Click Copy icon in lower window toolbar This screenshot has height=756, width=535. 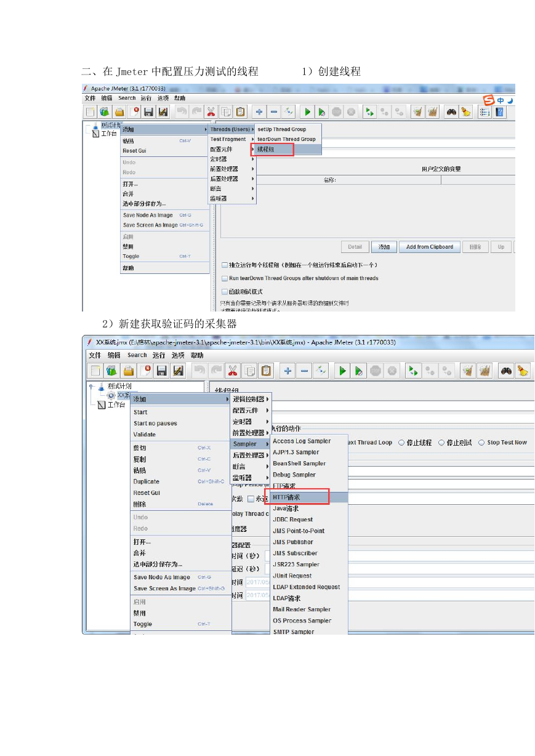click(x=250, y=371)
